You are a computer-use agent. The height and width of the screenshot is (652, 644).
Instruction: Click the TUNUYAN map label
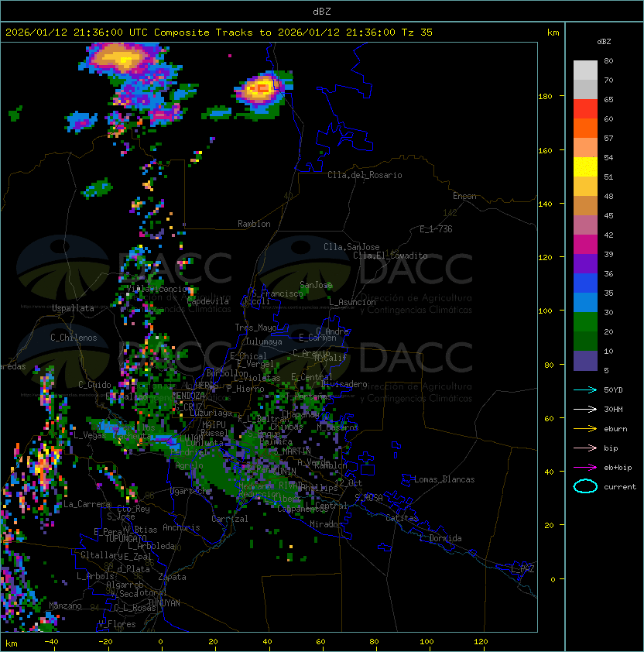coord(164,603)
